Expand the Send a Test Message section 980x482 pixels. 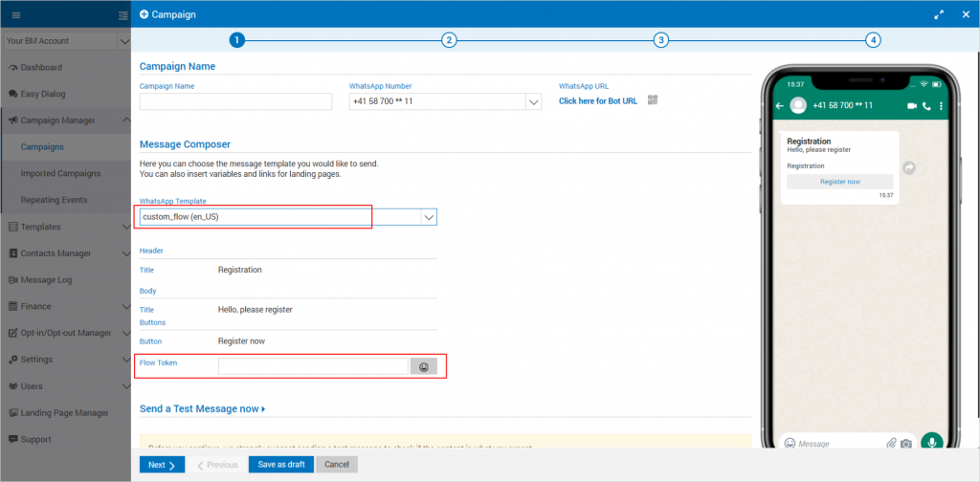click(202, 409)
